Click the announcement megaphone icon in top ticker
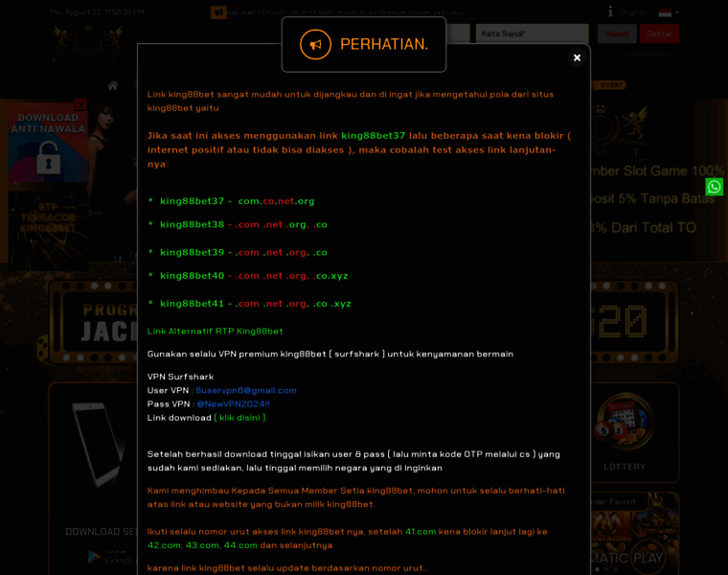The width and height of the screenshot is (728, 575). 218,12
